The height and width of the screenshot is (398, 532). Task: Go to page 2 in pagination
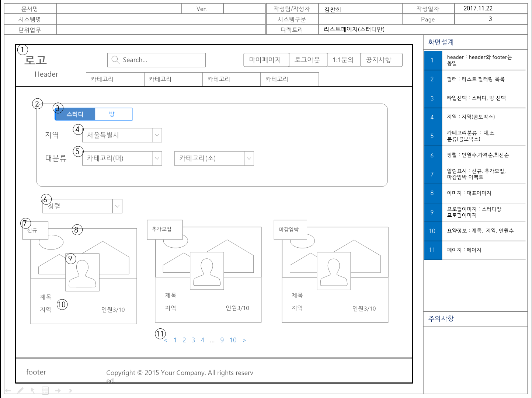point(184,340)
